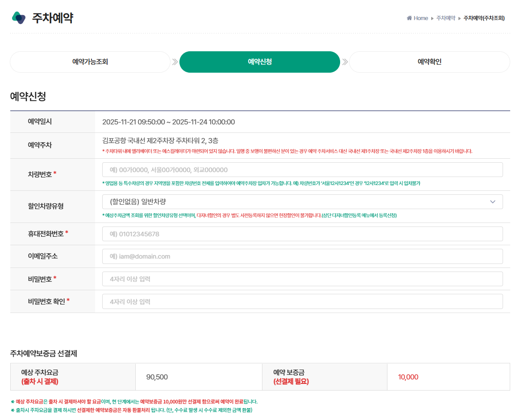520x420 pixels.
Task: Click the arrow between 예약신청 and 예약확인 steps
Action: pyautogui.click(x=344, y=62)
